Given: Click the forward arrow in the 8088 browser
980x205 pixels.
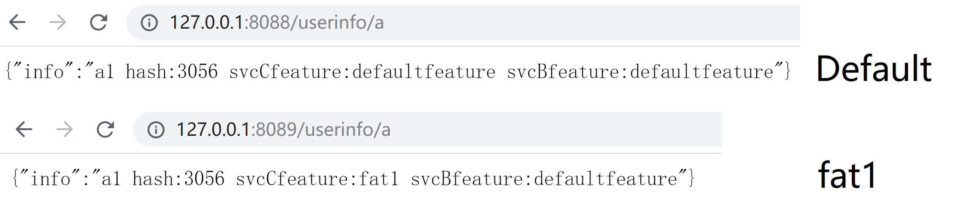Looking at the screenshot, I should tap(58, 22).
